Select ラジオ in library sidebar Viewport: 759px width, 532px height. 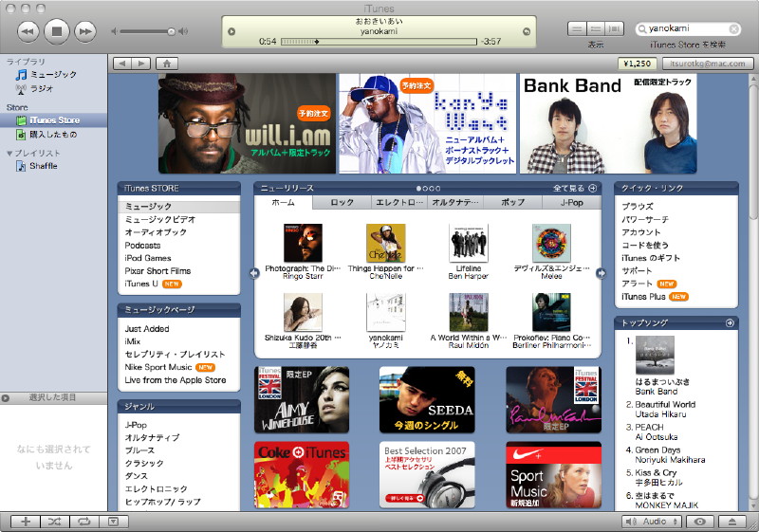42,88
